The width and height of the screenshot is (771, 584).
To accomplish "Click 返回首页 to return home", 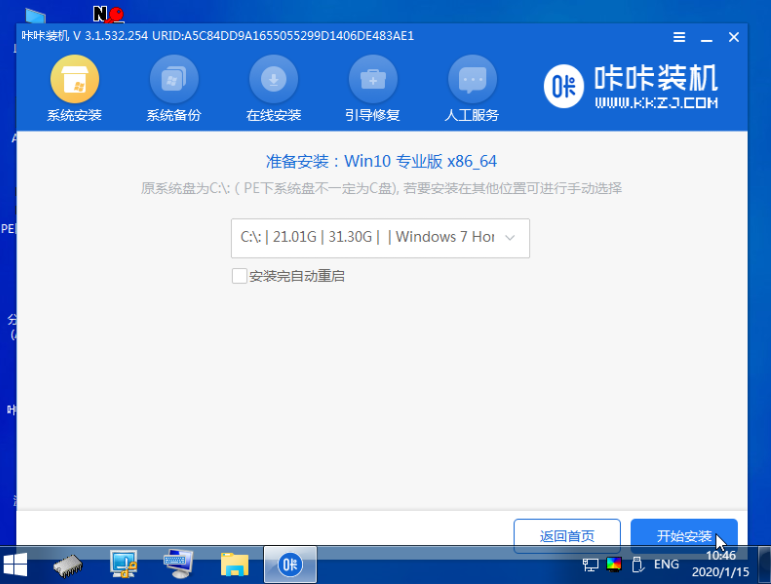I will pyautogui.click(x=567, y=536).
